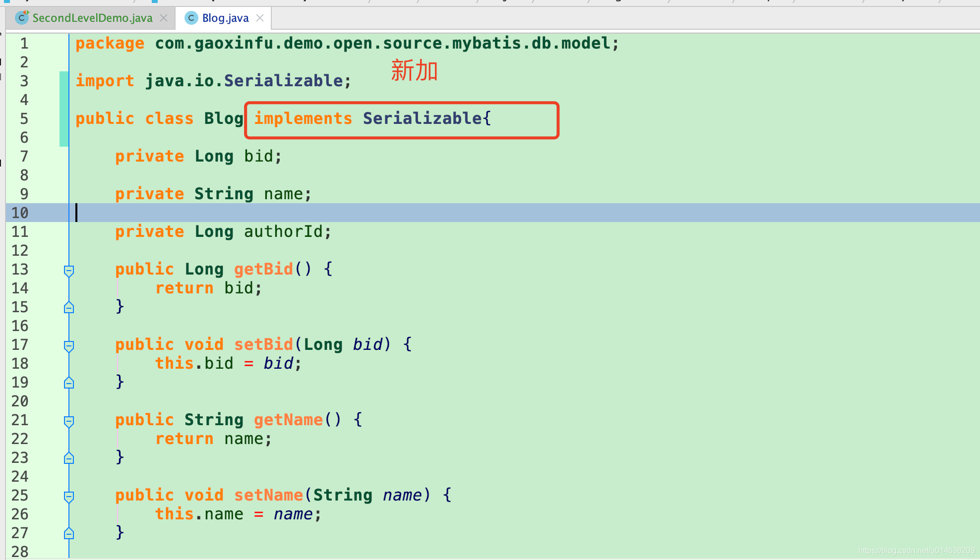Collapse the getBid() method at line 13
980x560 pixels.
pos(69,270)
